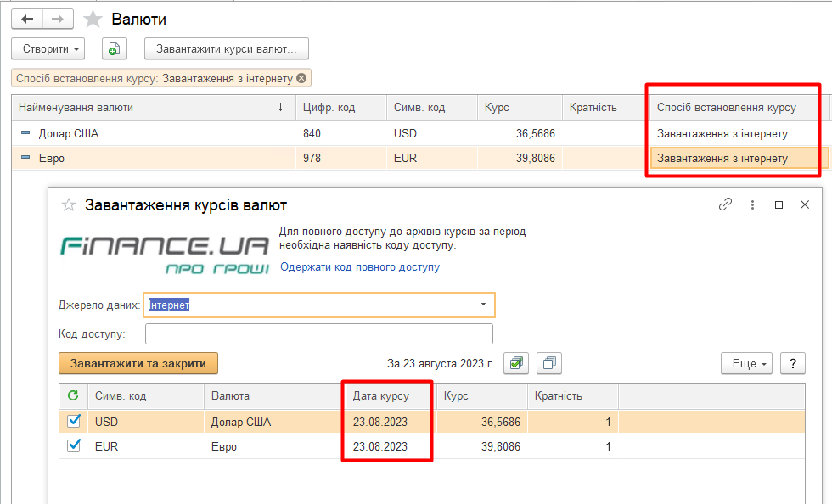Image resolution: width=832 pixels, height=504 pixels.
Task: Click the forward navigation arrow
Action: 58,19
